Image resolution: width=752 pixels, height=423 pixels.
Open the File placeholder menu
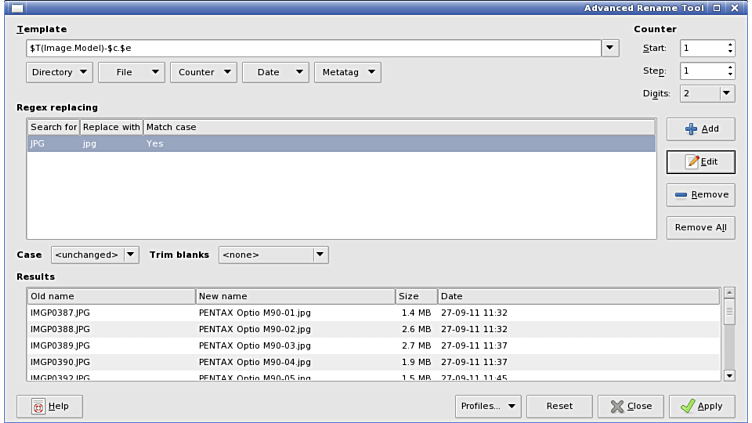pyautogui.click(x=131, y=72)
